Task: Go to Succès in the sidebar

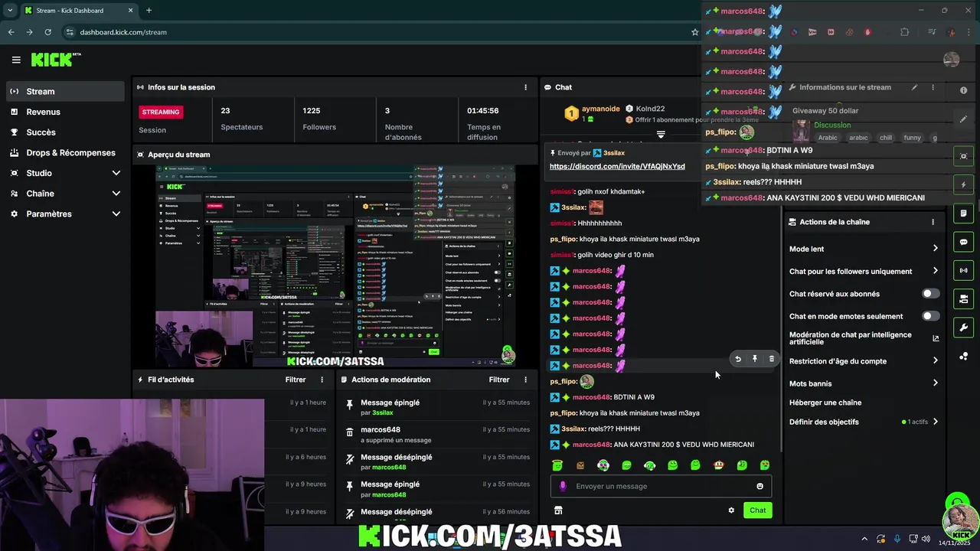Action: click(64, 132)
